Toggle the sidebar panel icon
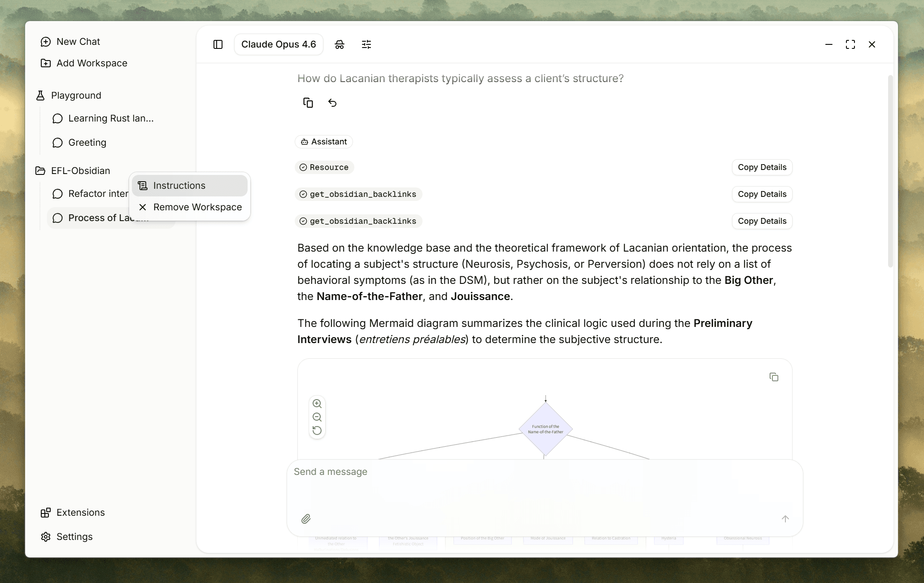924x583 pixels. [x=218, y=44]
